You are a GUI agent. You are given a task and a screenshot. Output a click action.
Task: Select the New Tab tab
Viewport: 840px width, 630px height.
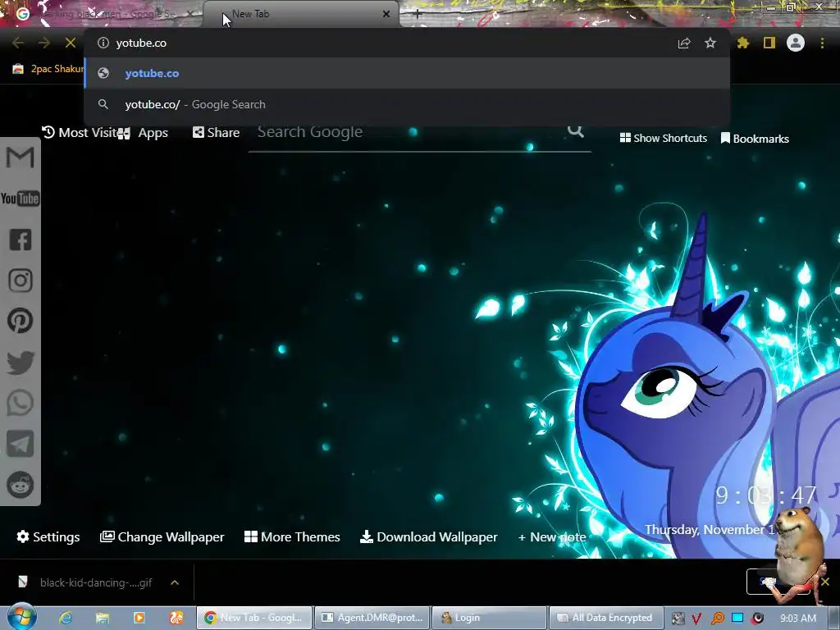[300, 14]
